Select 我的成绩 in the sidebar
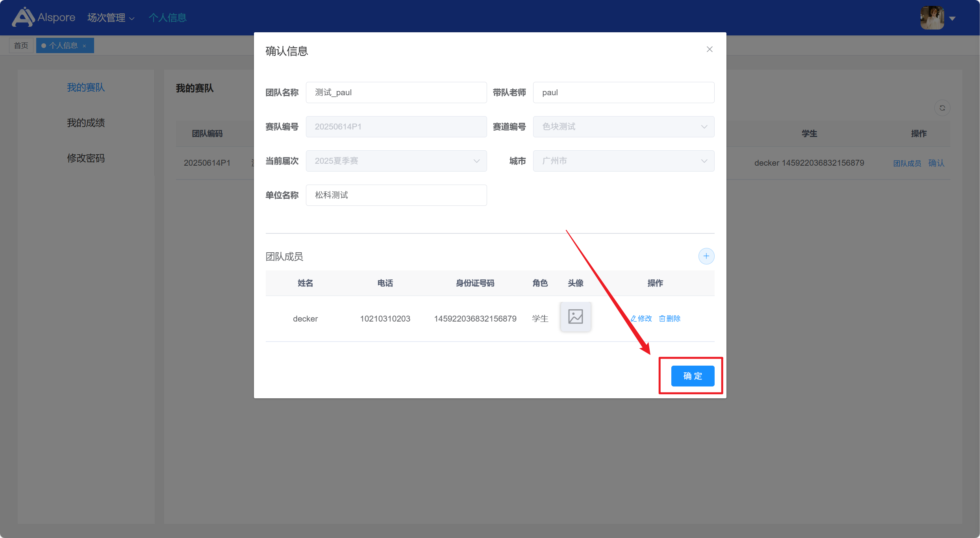 [86, 123]
